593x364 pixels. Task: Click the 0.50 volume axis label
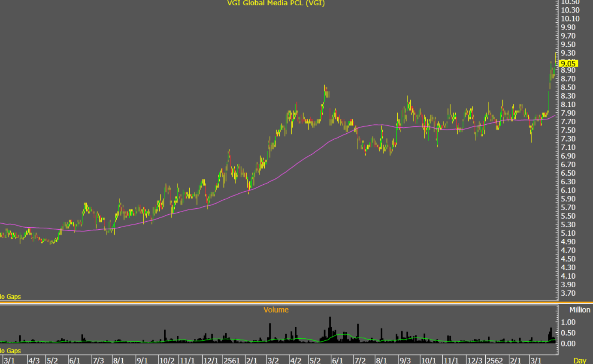(x=568, y=333)
